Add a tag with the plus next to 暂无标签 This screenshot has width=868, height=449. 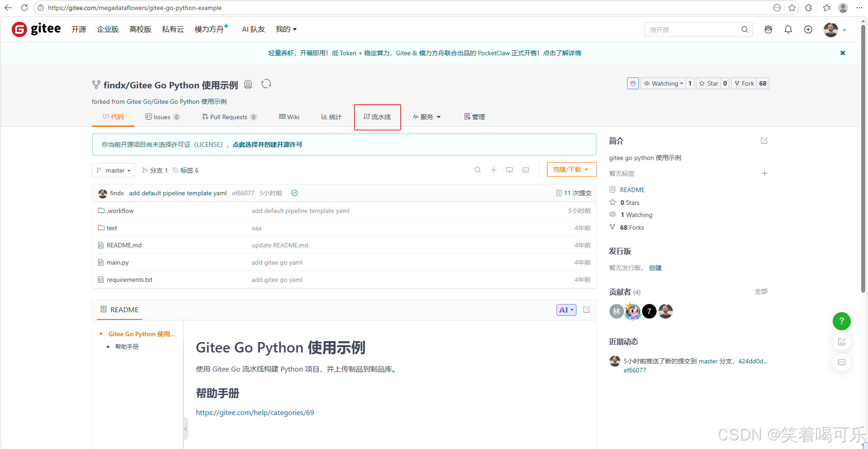point(764,173)
